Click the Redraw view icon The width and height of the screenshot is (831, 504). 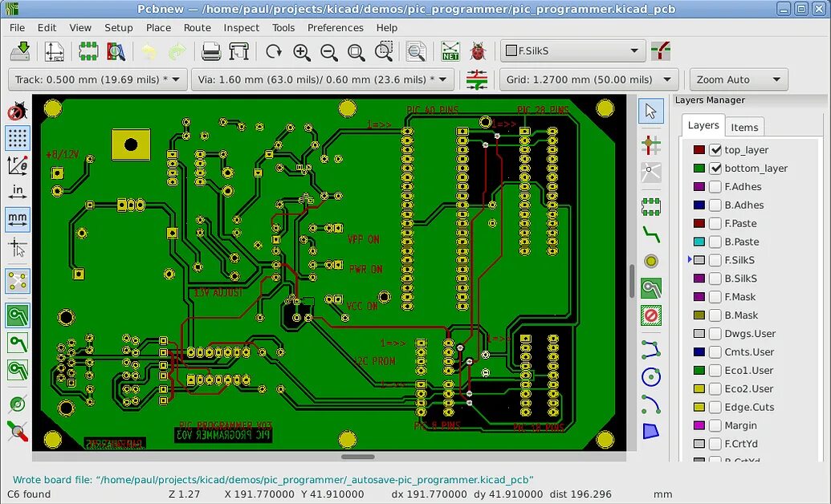click(x=274, y=51)
